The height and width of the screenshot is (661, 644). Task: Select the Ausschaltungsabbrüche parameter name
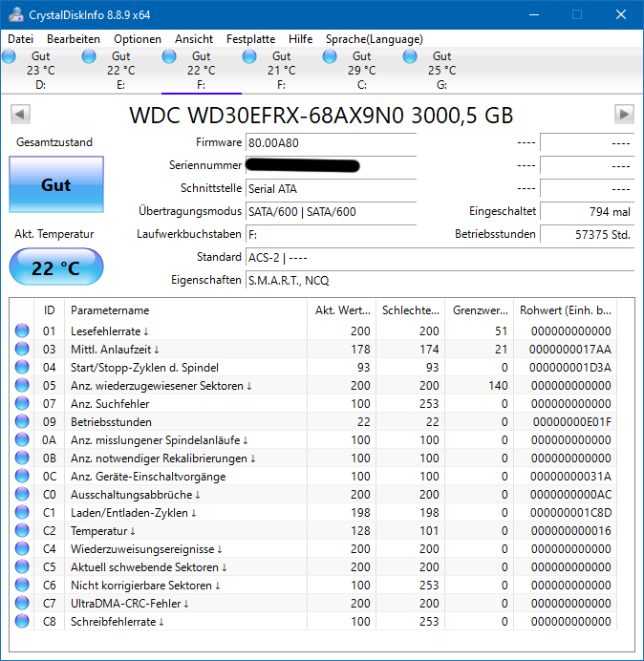(136, 495)
